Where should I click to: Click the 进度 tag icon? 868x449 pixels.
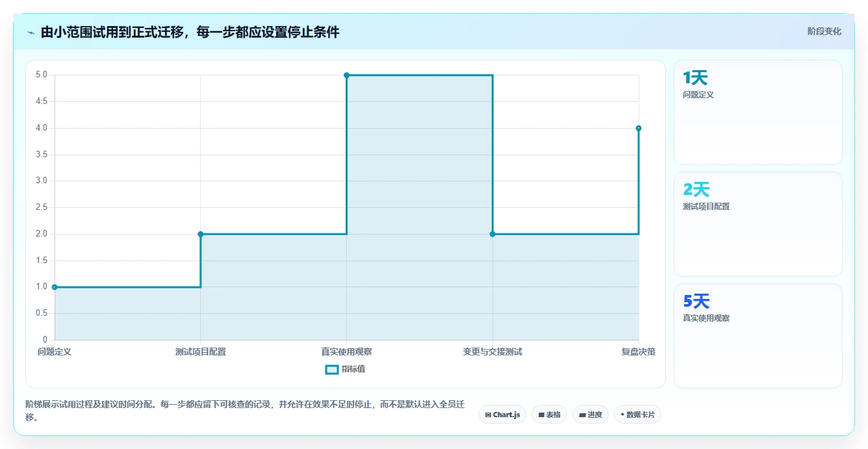point(583,415)
